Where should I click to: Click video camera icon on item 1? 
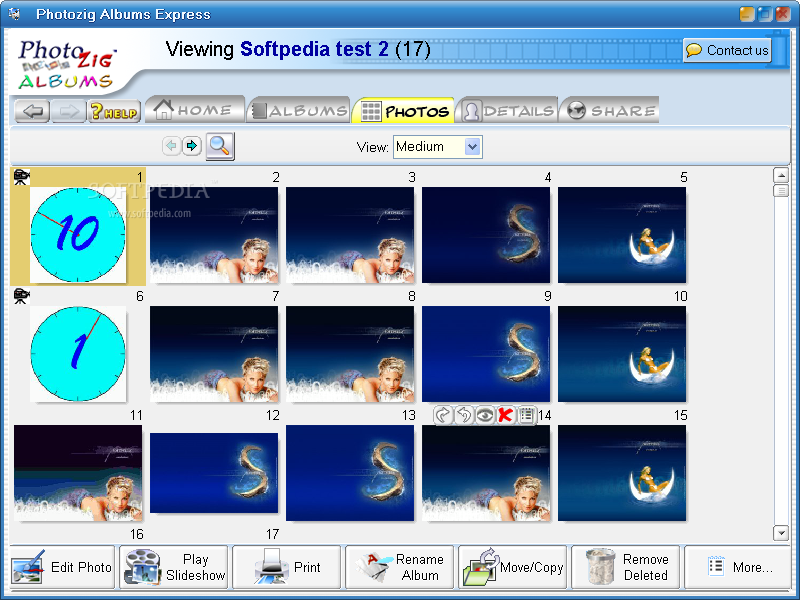(21, 177)
